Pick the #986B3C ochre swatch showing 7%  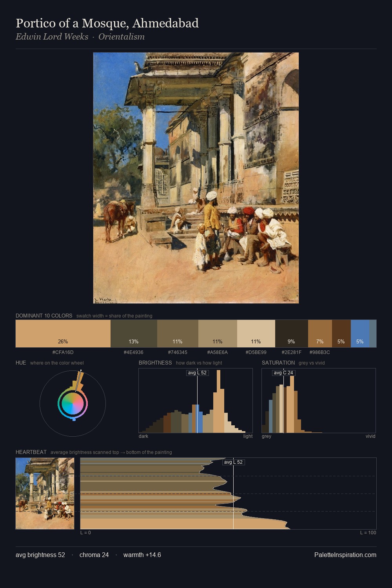coord(320,334)
